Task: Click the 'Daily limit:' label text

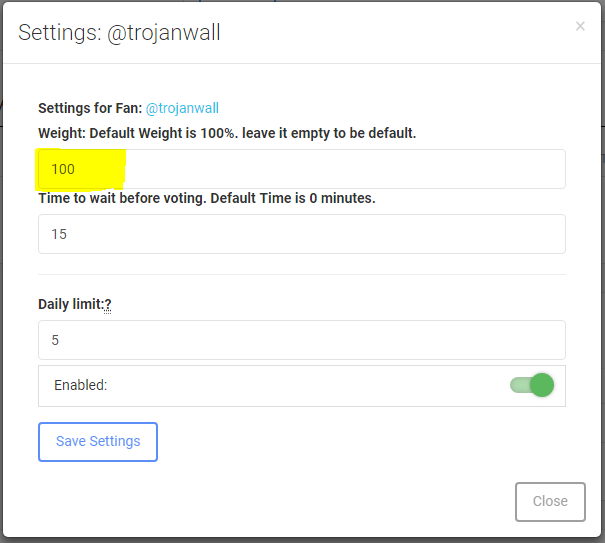Action: coord(71,304)
